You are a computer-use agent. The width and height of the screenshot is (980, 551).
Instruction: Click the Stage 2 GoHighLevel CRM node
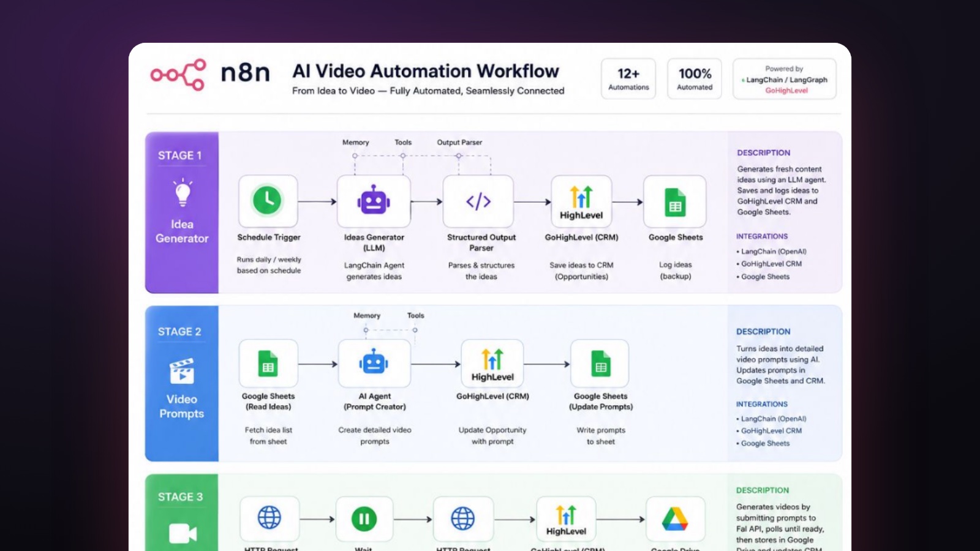[x=492, y=364]
